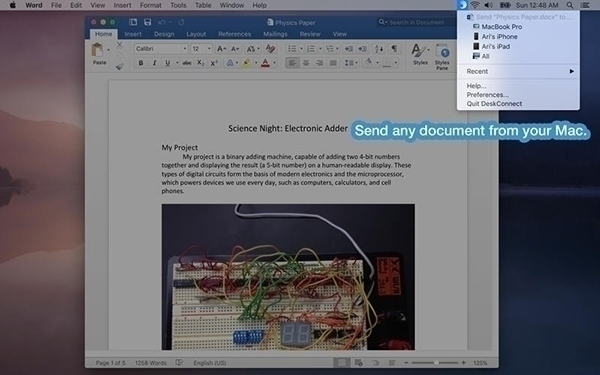
Task: Toggle Bold formatting in ribbon
Action: point(141,63)
